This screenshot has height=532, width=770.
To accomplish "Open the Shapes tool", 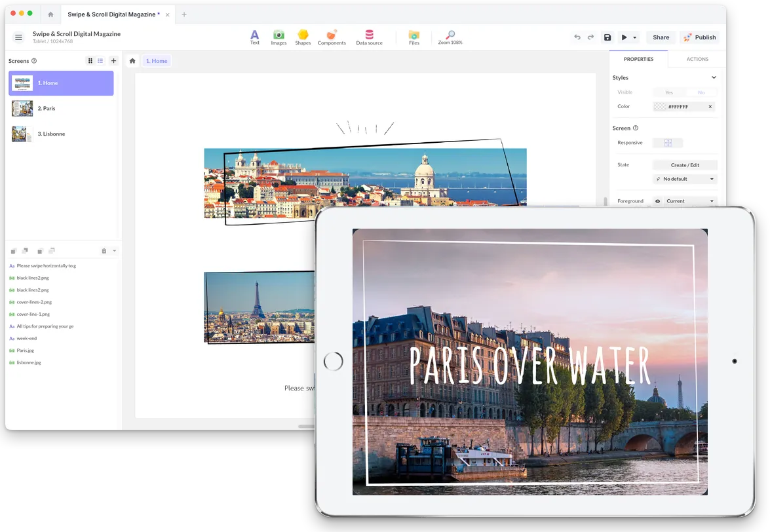I will click(x=303, y=37).
